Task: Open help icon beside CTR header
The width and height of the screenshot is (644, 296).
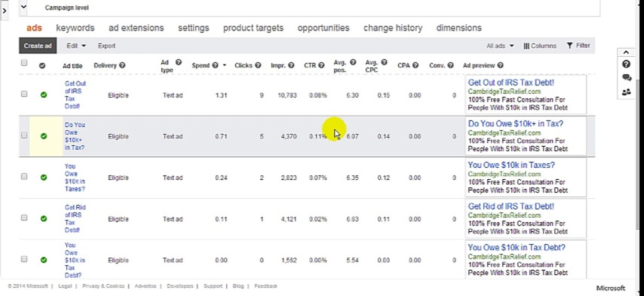Action: [x=321, y=65]
